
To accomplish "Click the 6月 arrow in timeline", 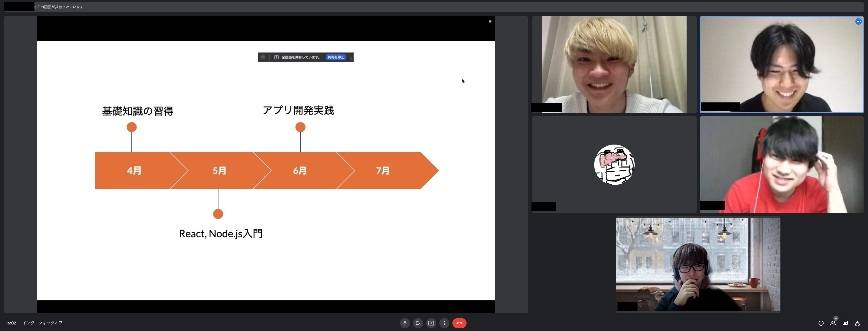I will 300,171.
